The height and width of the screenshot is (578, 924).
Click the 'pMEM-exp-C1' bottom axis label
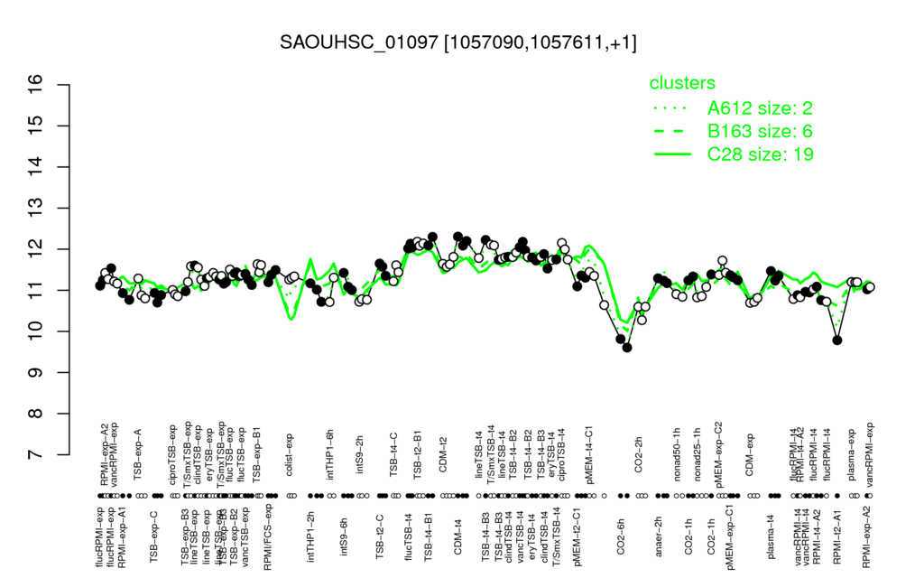click(730, 538)
